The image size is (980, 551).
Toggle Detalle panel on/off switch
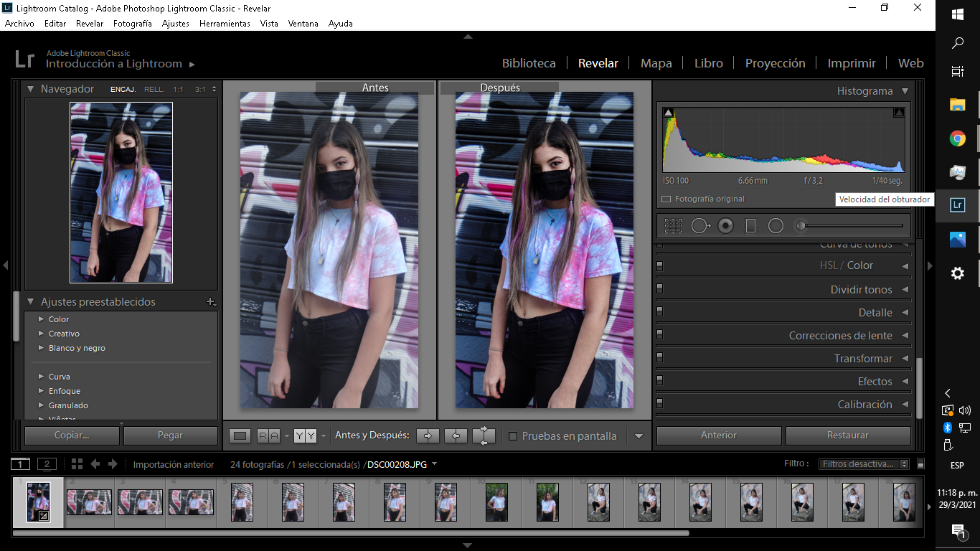coord(659,312)
